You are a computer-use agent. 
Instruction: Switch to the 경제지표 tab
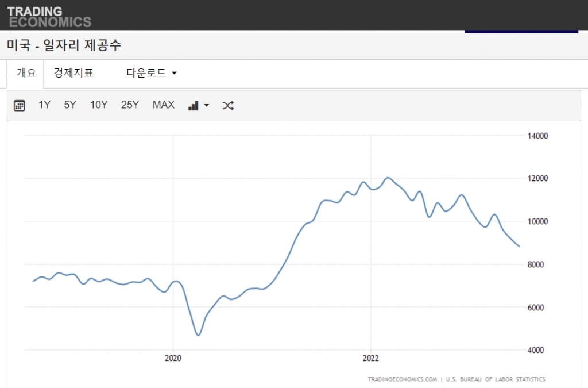[73, 73]
